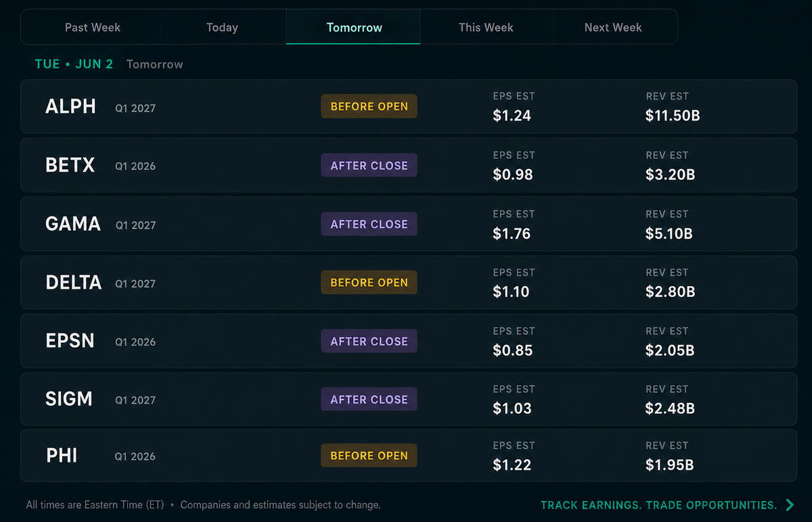Click the ALPH ticker symbol
This screenshot has height=522, width=812.
point(70,107)
